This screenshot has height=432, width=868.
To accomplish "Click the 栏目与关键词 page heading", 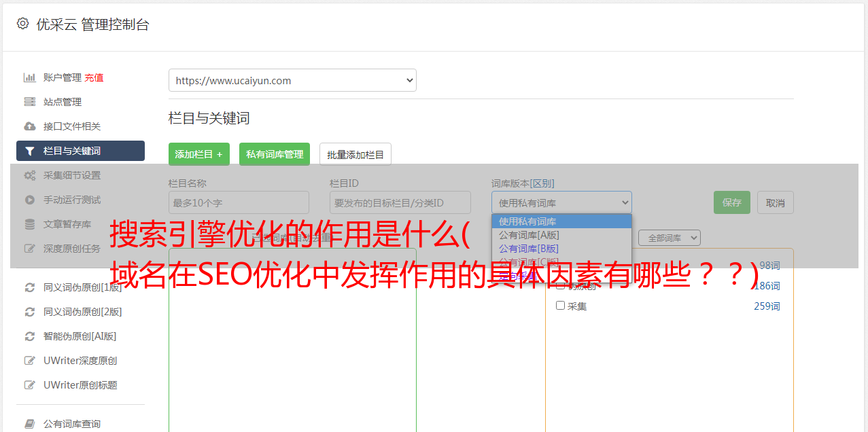I will pyautogui.click(x=209, y=118).
